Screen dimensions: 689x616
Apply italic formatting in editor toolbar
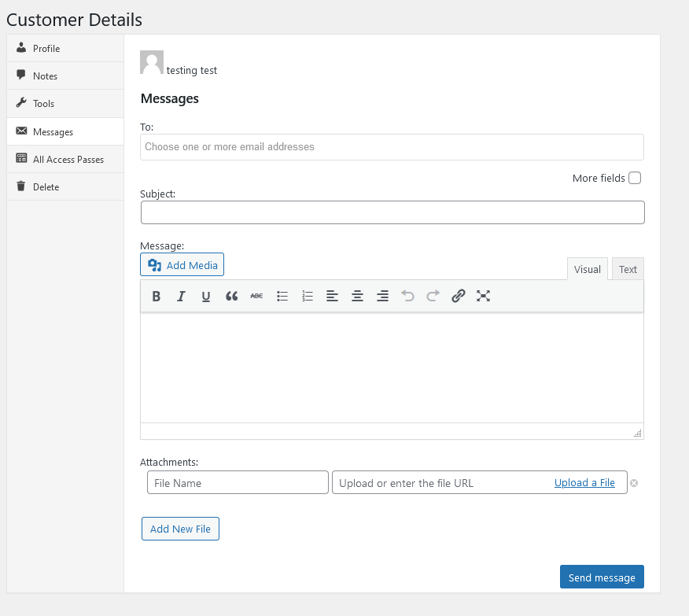[x=181, y=297]
